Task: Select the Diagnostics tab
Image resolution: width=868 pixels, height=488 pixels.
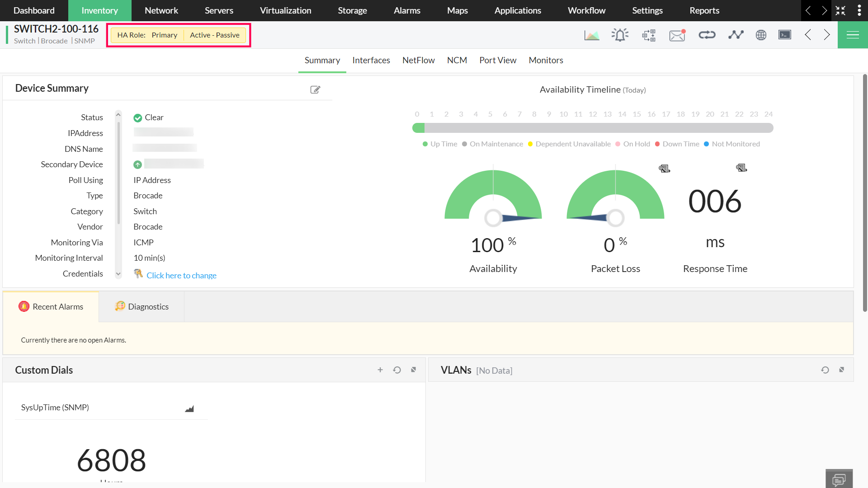Action: coord(142,306)
